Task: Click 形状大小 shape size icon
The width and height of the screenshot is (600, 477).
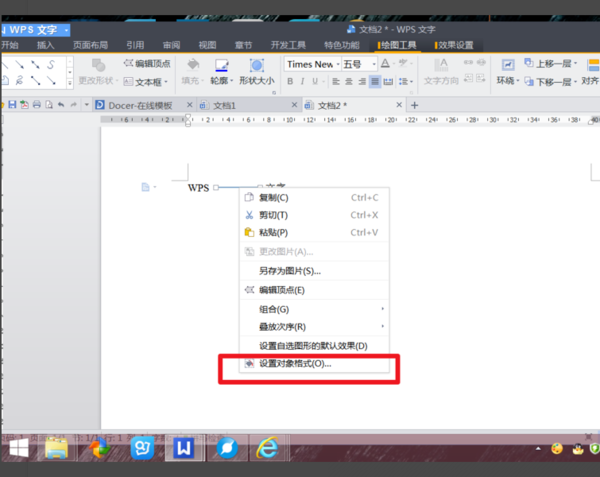Action: coord(257,65)
